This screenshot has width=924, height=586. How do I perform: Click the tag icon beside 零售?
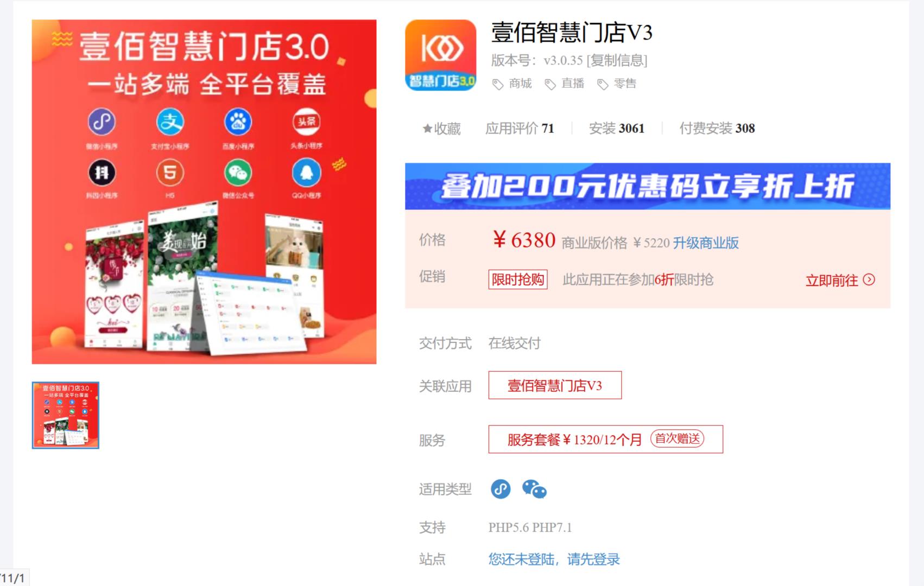[602, 84]
